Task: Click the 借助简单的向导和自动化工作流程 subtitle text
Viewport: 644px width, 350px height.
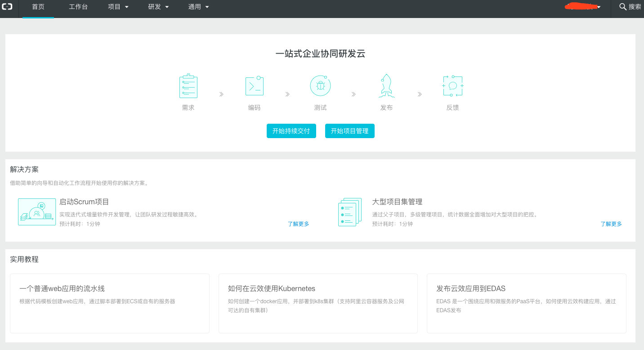Action: tap(79, 183)
